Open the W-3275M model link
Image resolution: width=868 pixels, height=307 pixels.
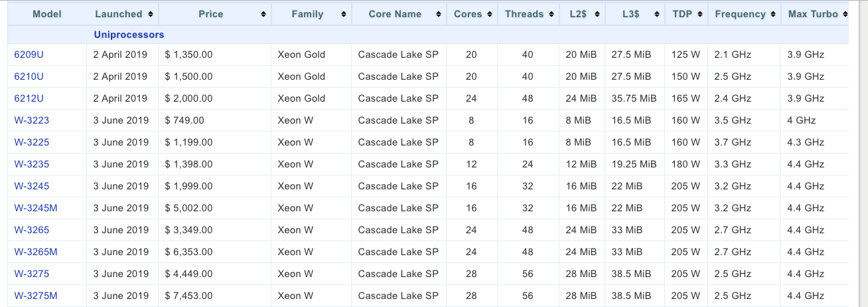(x=36, y=296)
